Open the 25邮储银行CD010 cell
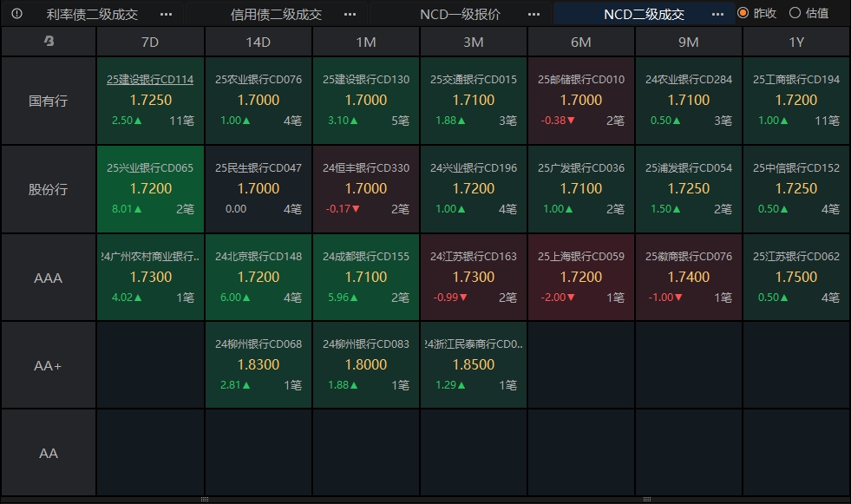 pyautogui.click(x=580, y=101)
